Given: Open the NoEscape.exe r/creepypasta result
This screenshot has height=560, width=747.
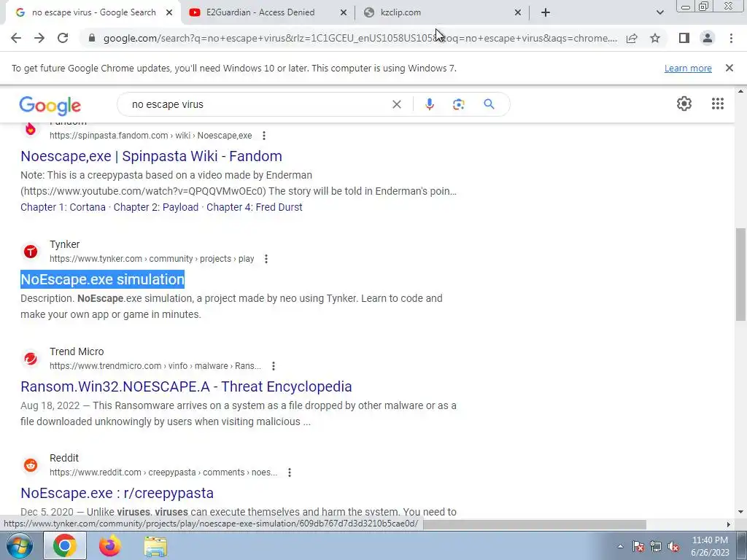Looking at the screenshot, I should coord(117,494).
